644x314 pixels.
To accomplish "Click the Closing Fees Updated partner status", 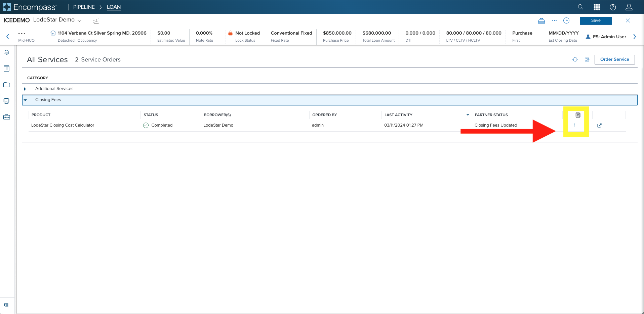I will (496, 125).
